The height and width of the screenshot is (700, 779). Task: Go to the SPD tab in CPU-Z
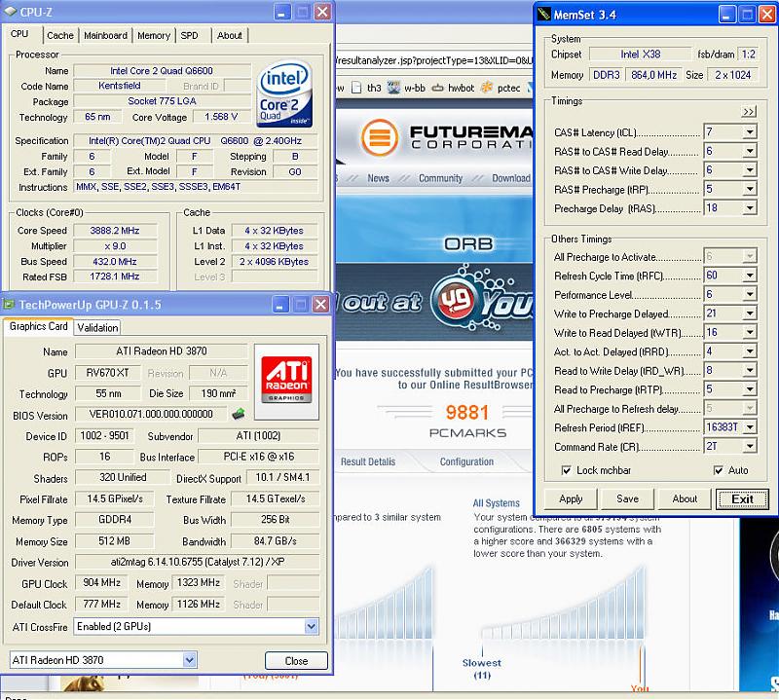[189, 35]
